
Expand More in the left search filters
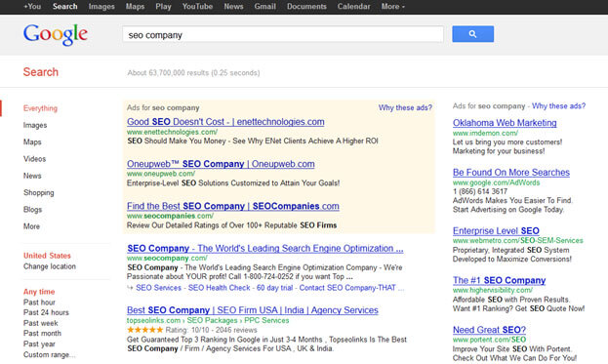tap(31, 226)
